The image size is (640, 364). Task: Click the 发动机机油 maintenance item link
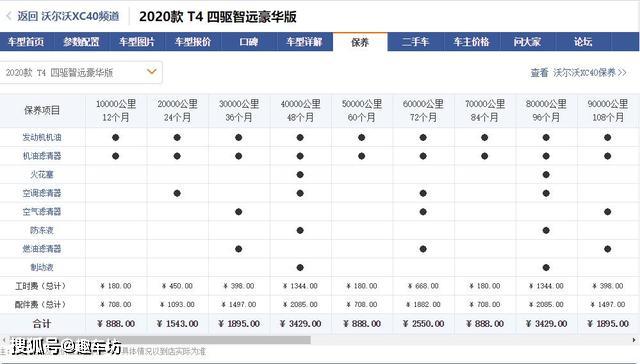[x=42, y=138]
